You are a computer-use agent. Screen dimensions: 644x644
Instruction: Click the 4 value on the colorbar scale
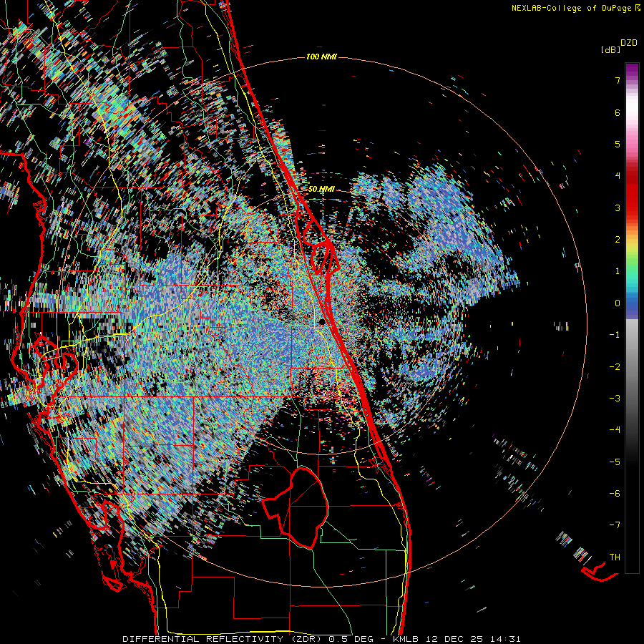(x=618, y=176)
